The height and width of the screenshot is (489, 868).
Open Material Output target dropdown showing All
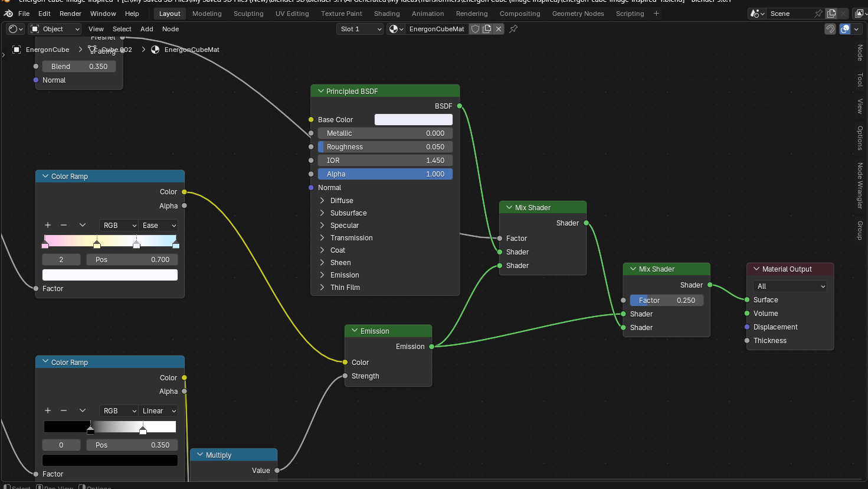[x=790, y=286]
